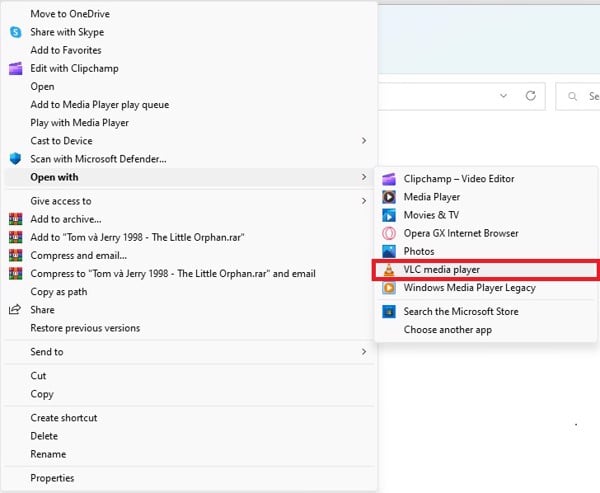Open with Media Player in submenu
The image size is (600, 493).
coord(432,197)
